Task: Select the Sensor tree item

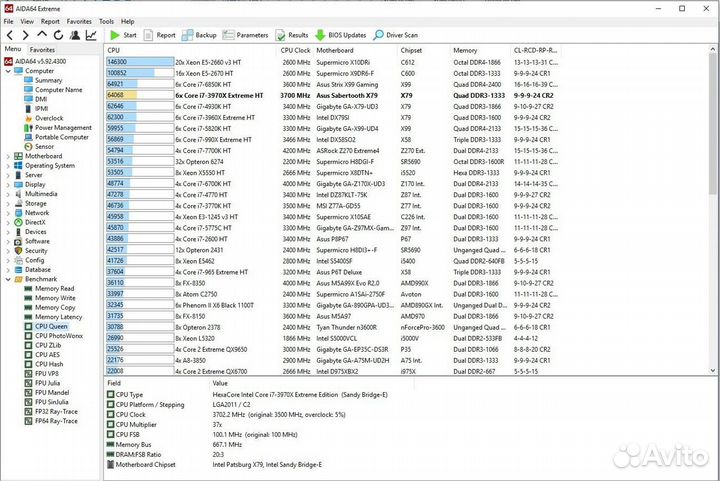Action: [45, 146]
